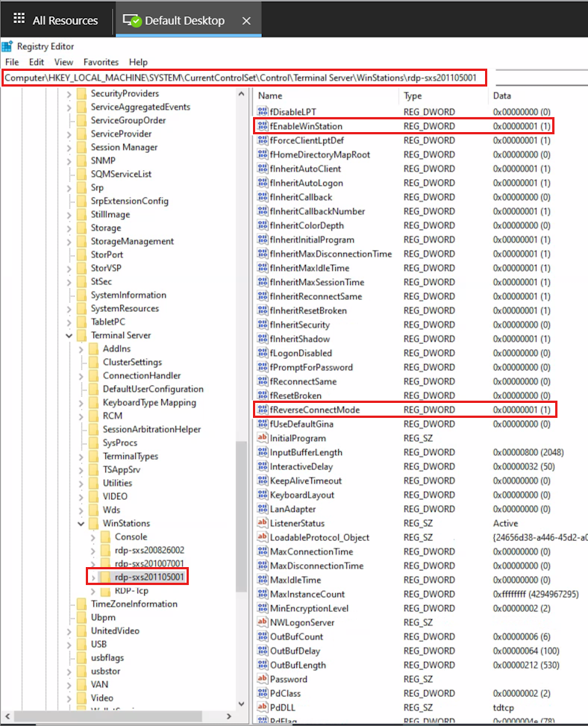Click the tree pane vertical scrollbar thumb
This screenshot has height=726, width=588.
[241, 516]
